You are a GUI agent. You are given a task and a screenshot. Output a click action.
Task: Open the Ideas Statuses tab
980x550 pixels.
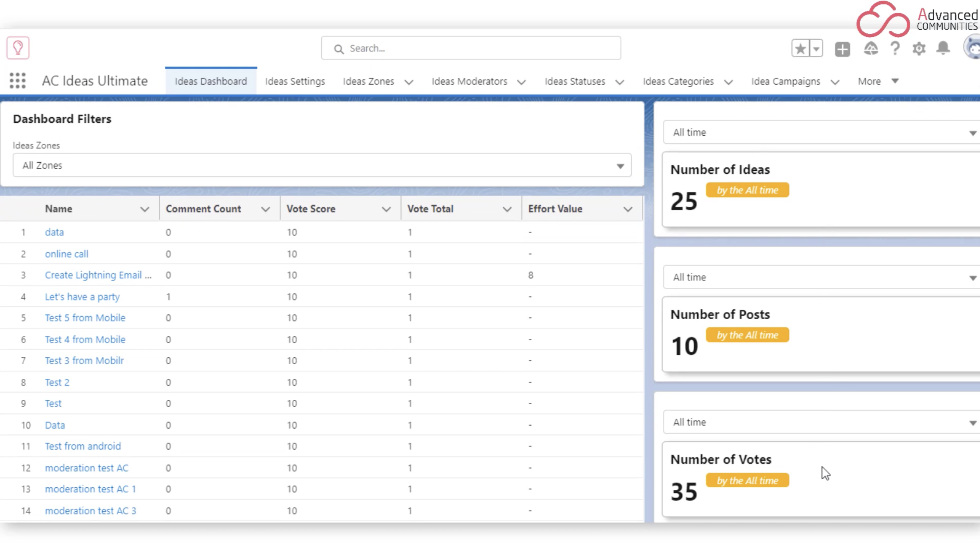[x=574, y=81]
